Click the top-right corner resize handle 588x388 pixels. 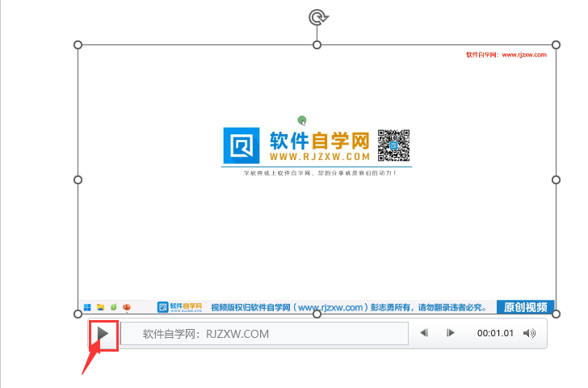point(556,44)
